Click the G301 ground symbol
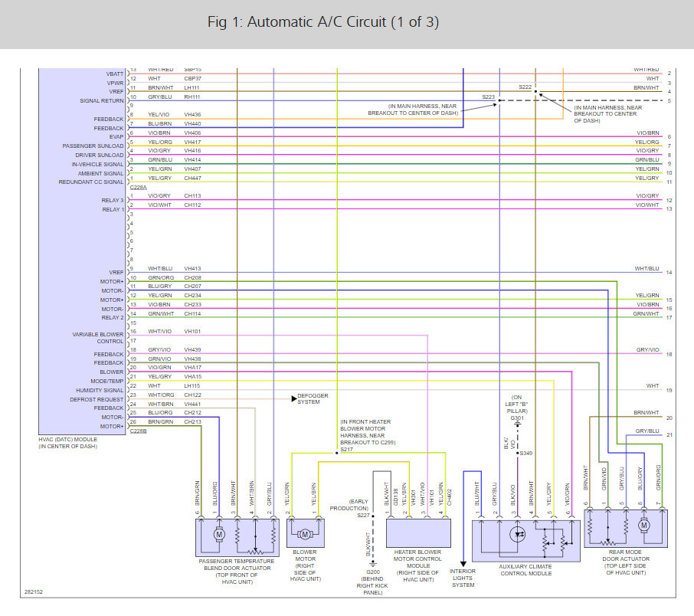The image size is (694, 616). (x=517, y=424)
